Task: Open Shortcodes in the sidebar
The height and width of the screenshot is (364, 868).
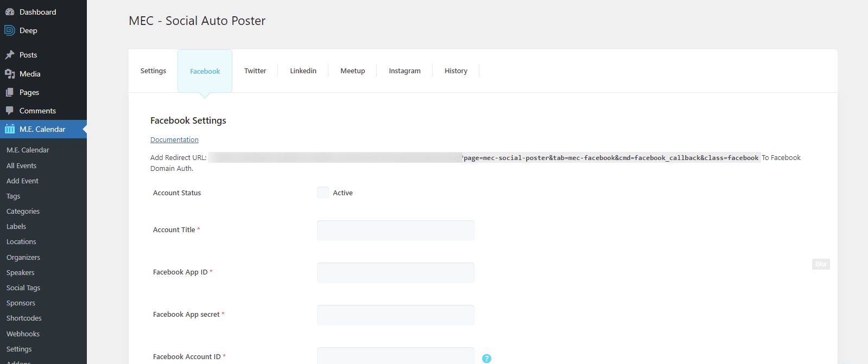Action: 24,318
